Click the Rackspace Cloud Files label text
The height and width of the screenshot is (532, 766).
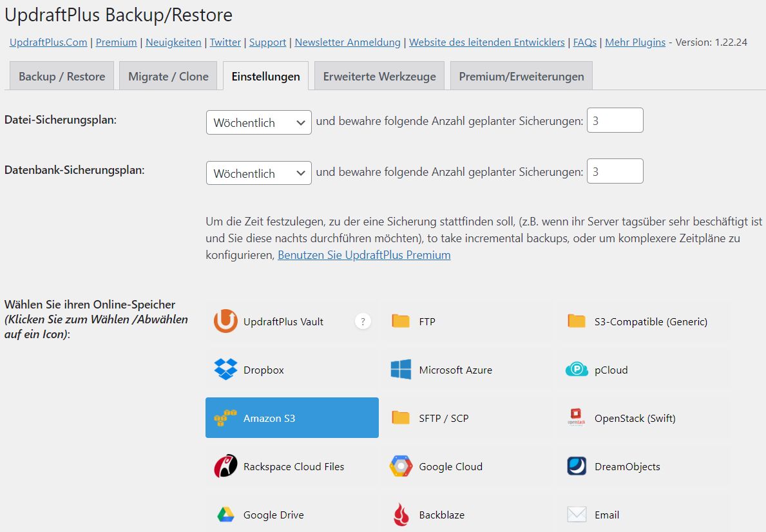point(294,466)
